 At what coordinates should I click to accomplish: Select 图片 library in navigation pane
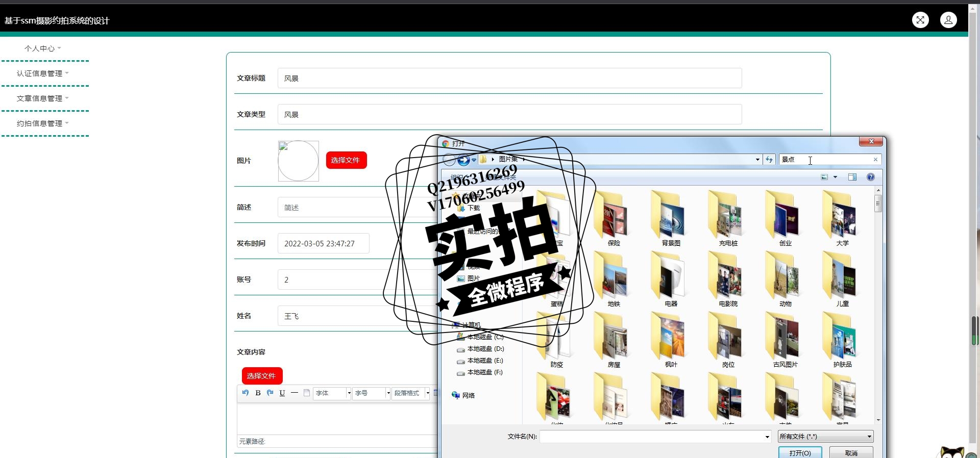(469, 278)
